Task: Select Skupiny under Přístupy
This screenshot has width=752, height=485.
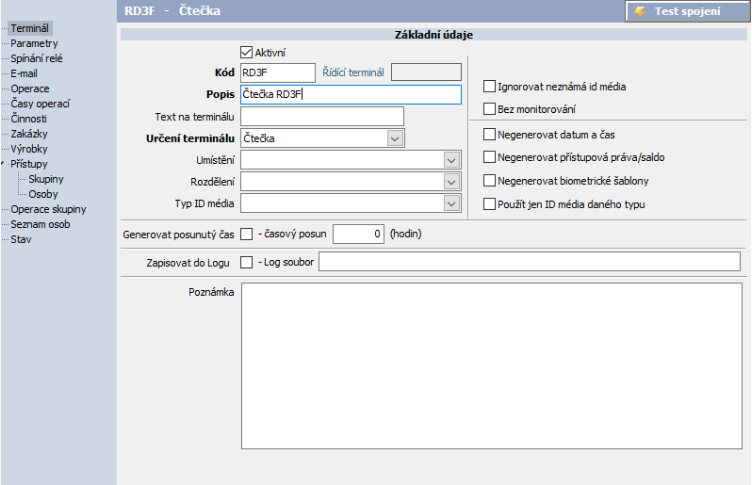Action: click(47, 178)
